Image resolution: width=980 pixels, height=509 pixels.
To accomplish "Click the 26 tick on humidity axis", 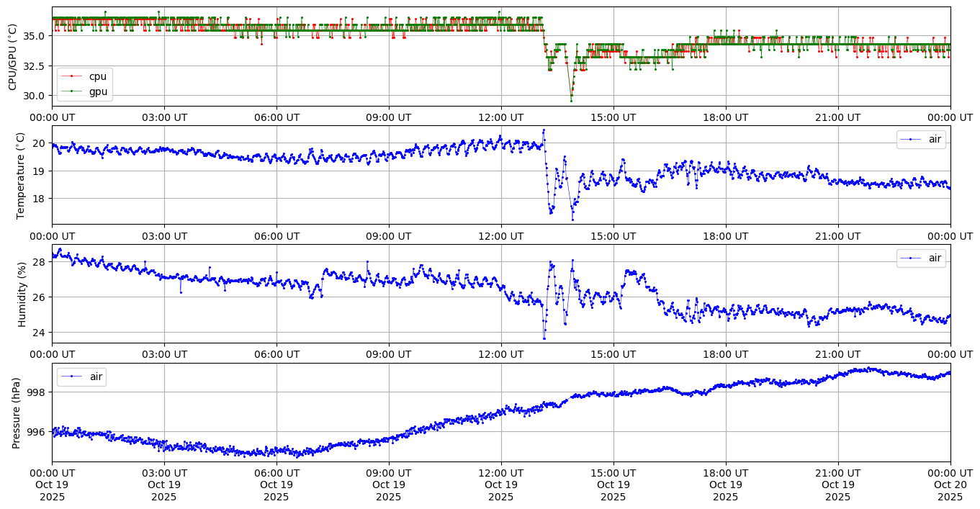I will pyautogui.click(x=41, y=297).
